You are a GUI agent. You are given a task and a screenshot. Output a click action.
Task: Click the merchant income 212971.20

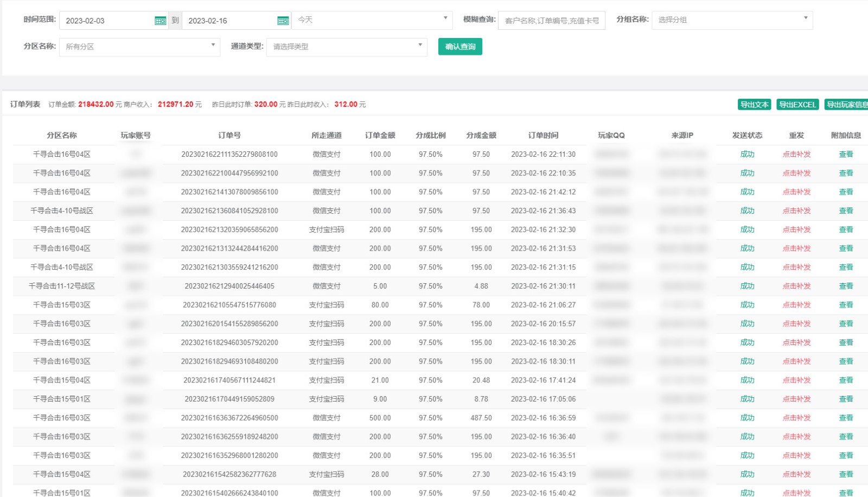176,105
